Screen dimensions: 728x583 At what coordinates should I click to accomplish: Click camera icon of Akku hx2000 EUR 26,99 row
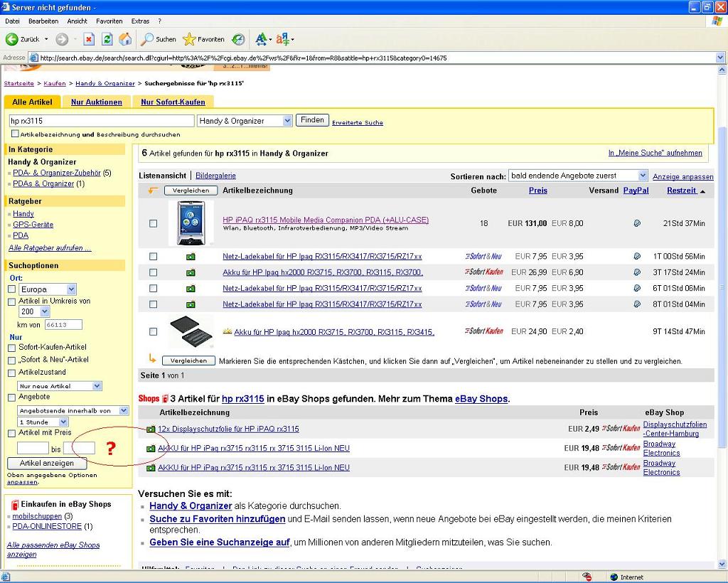(x=191, y=272)
